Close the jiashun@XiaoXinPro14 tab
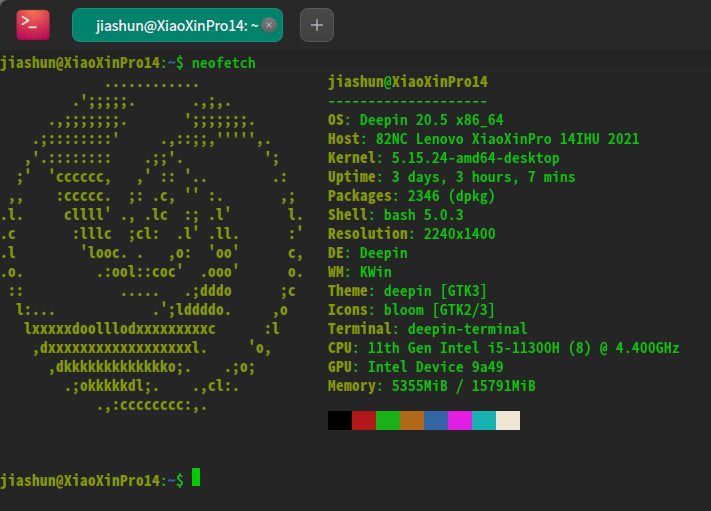The image size is (711, 511). [269, 25]
